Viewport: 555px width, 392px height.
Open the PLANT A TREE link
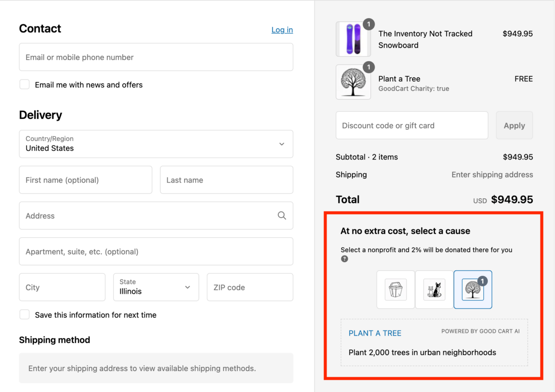pyautogui.click(x=375, y=333)
